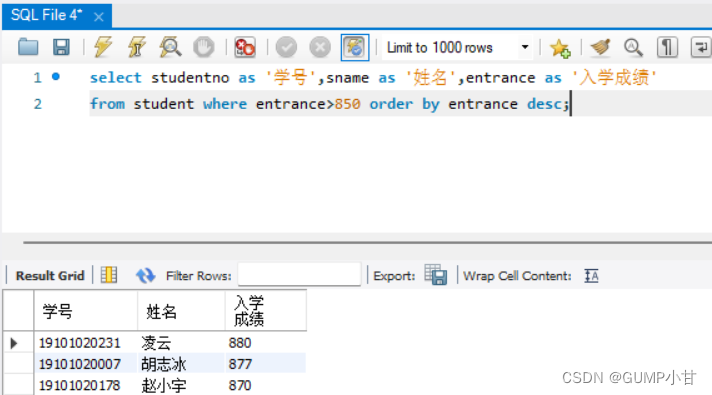The image size is (712, 395).
Task: Click Result Grid label
Action: pos(50,276)
